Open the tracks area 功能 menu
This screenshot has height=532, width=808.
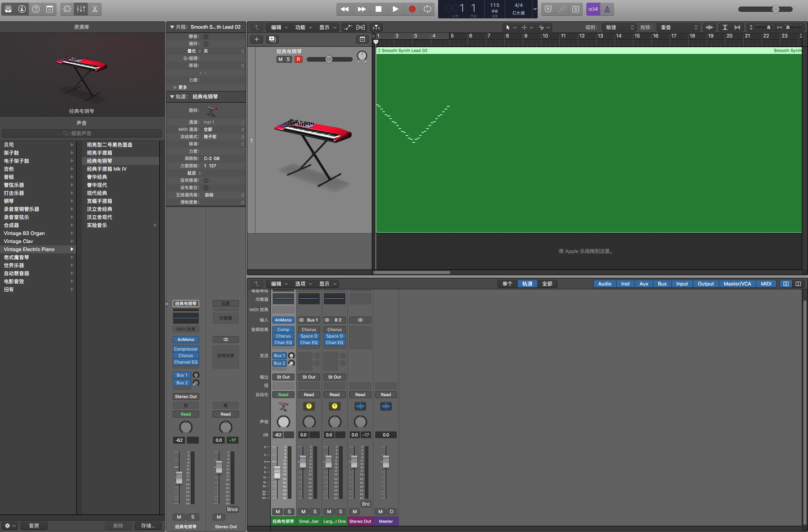coord(303,27)
